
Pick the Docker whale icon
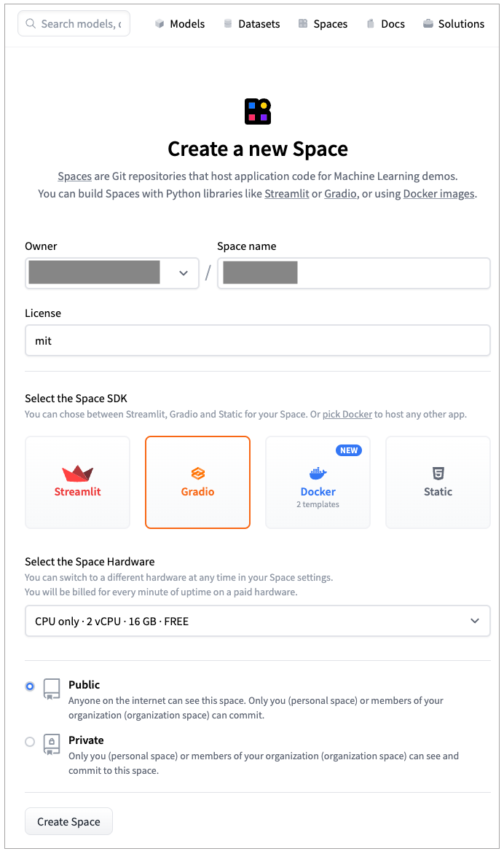coord(318,474)
